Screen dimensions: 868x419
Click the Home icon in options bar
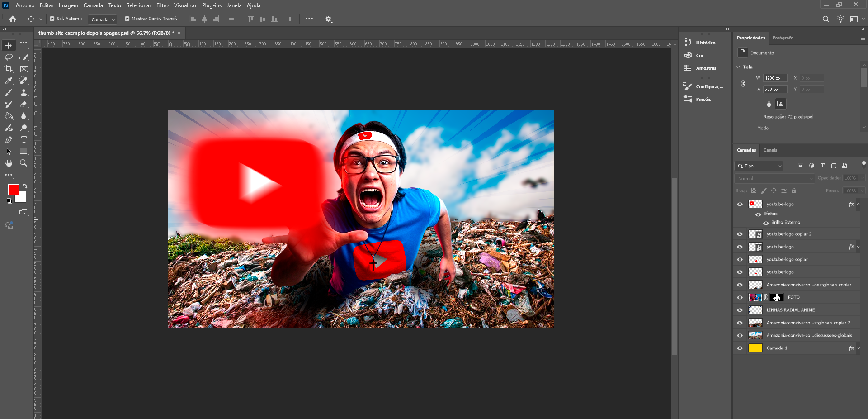pos(13,19)
